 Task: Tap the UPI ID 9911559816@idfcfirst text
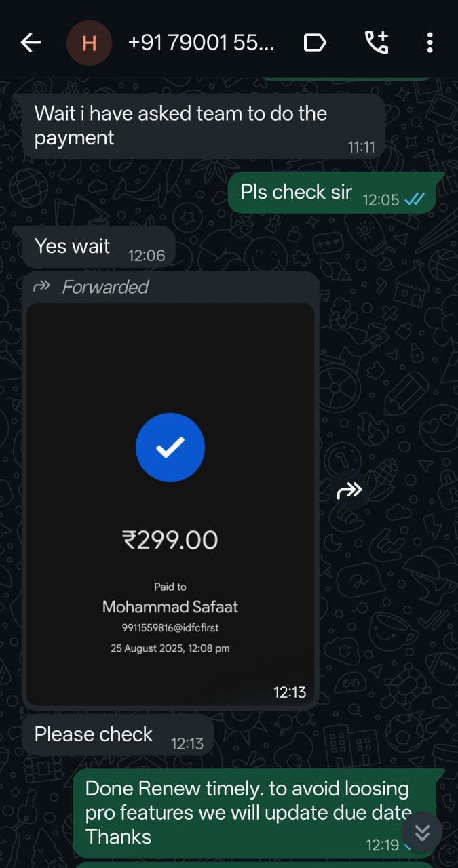[170, 628]
